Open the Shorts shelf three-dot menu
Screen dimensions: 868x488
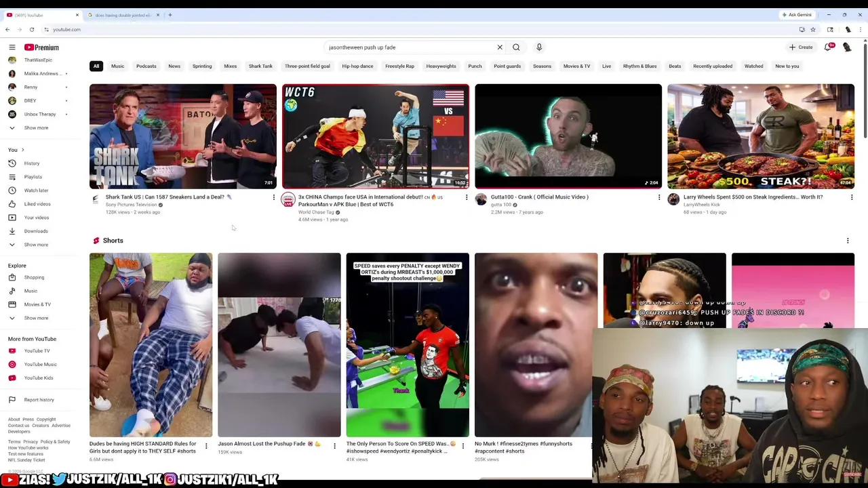point(848,241)
